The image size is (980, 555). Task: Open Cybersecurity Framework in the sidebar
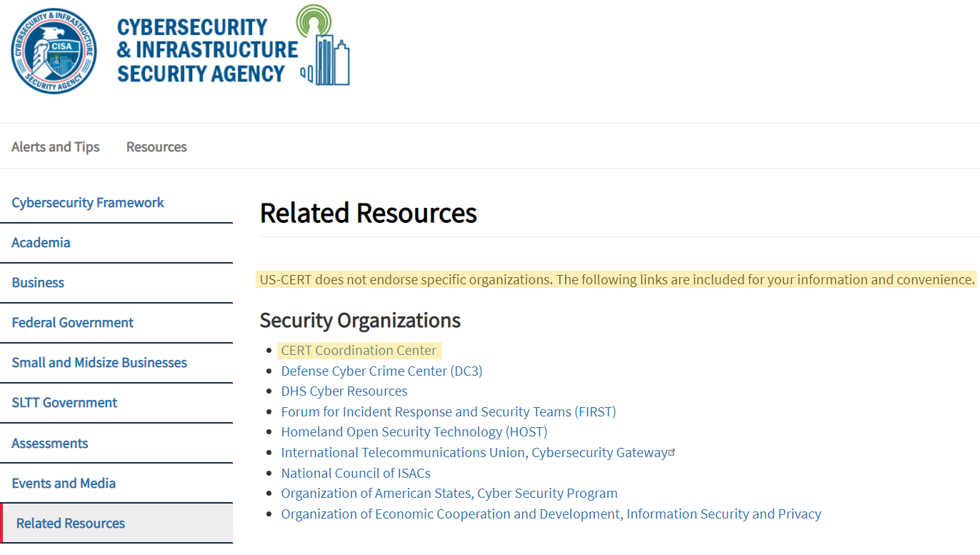pyautogui.click(x=88, y=203)
